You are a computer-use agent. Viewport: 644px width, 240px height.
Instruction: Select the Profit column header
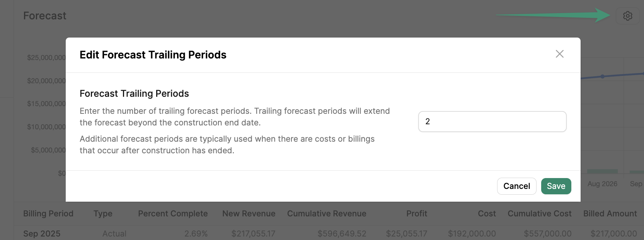coord(416,214)
